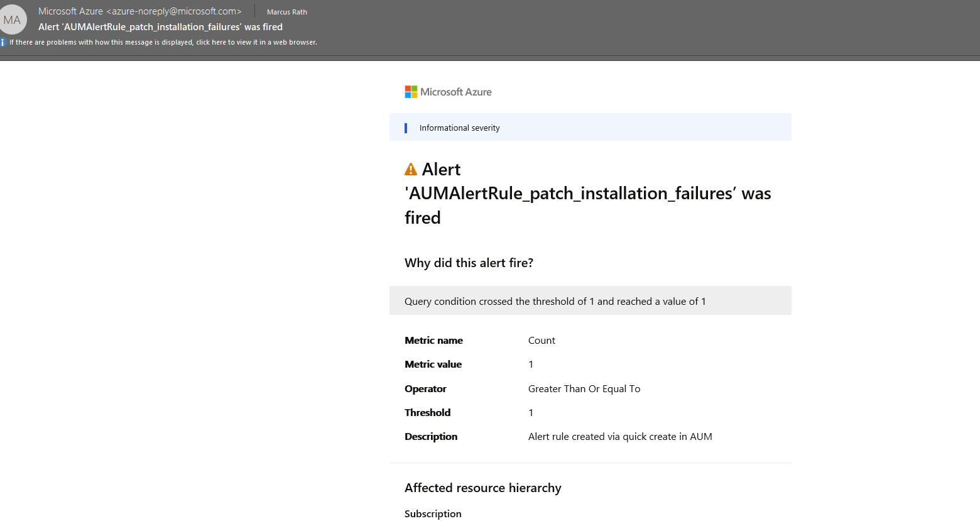
Task: Click the info icon in message bar
Action: pos(3,43)
